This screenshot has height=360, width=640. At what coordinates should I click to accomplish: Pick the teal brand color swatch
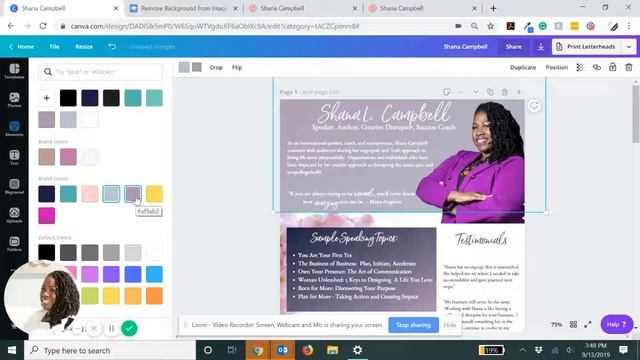click(x=68, y=194)
